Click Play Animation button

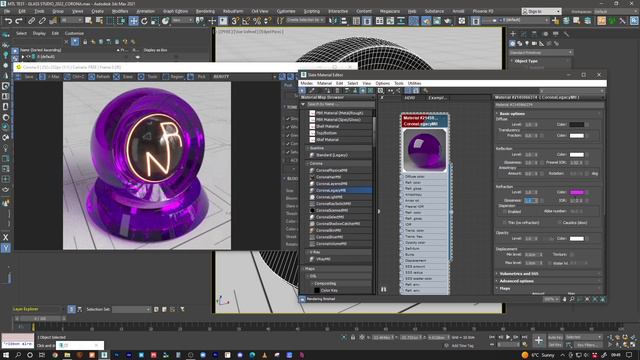pos(508,337)
